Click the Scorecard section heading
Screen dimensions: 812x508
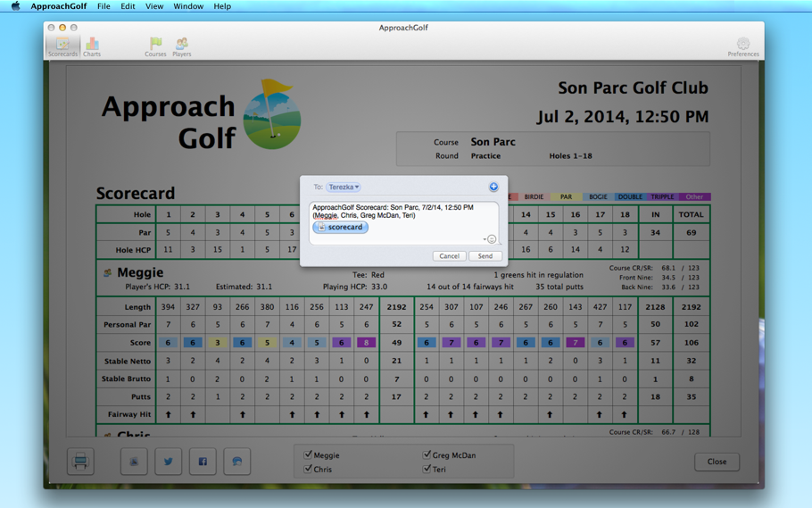pyautogui.click(x=136, y=194)
